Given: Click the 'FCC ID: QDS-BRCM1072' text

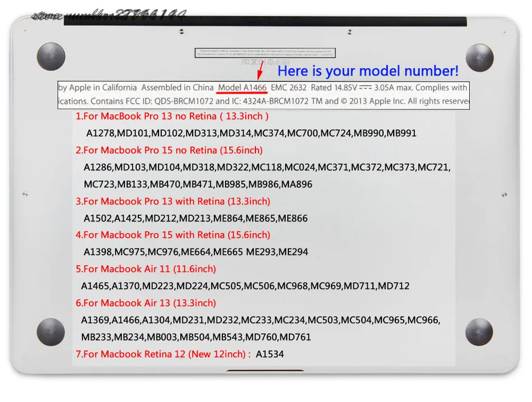Looking at the screenshot, I should click(x=169, y=101).
